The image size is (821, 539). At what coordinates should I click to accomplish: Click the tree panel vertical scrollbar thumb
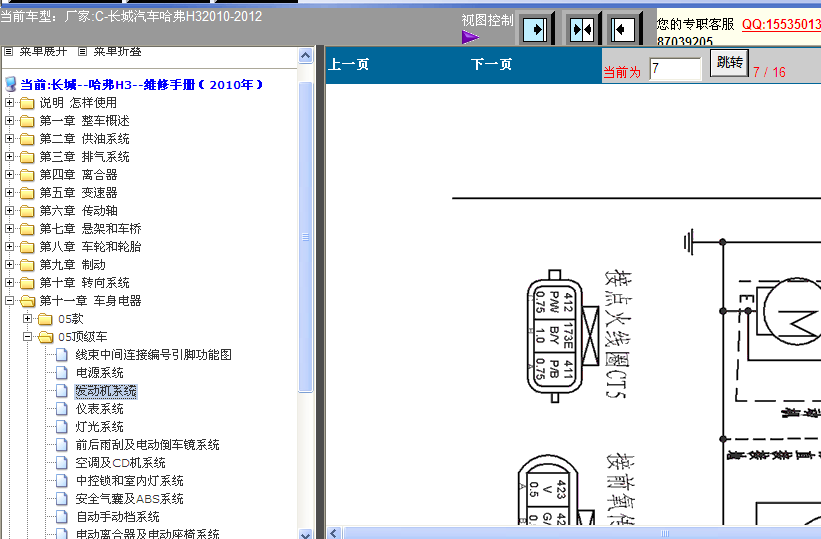[x=306, y=237]
